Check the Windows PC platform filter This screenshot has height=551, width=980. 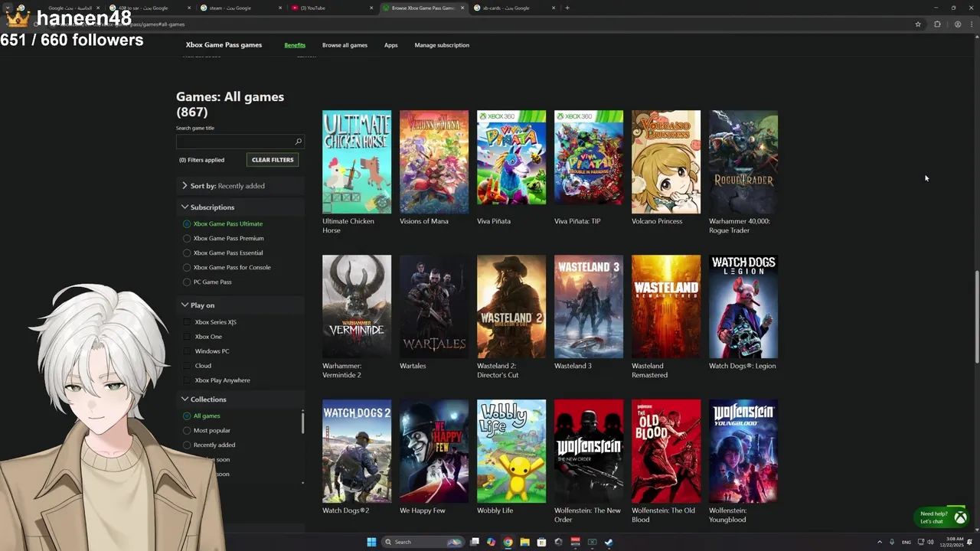tap(187, 351)
